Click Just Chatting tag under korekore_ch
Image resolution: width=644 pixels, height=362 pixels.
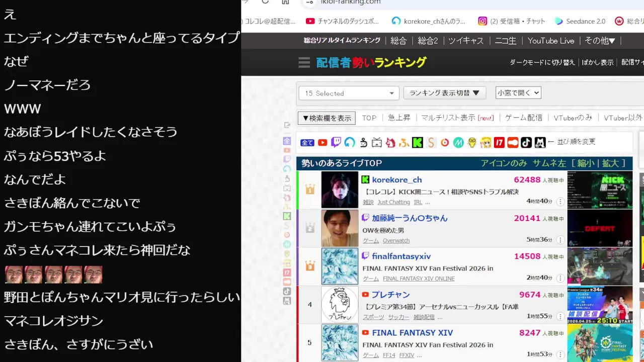point(393,202)
